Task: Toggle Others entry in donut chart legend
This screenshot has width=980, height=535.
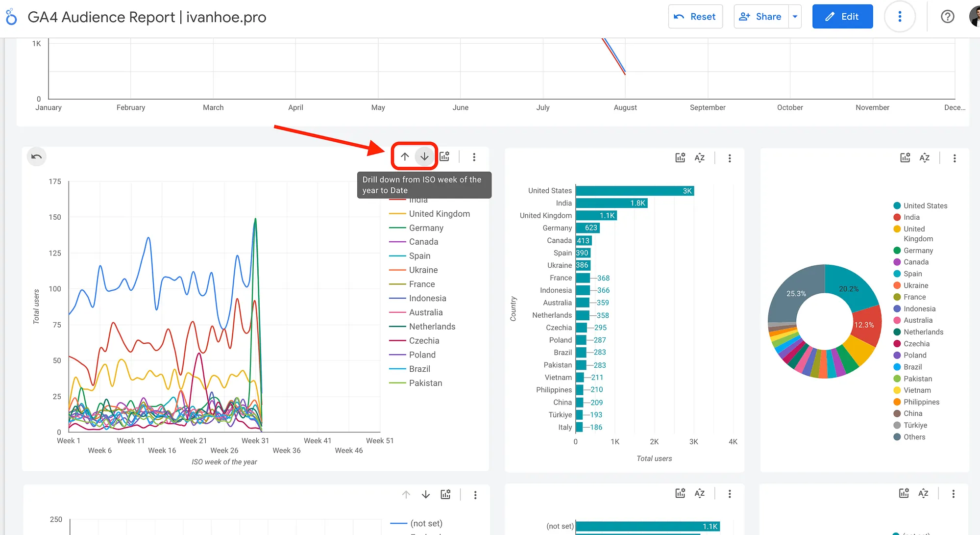Action: 914,437
